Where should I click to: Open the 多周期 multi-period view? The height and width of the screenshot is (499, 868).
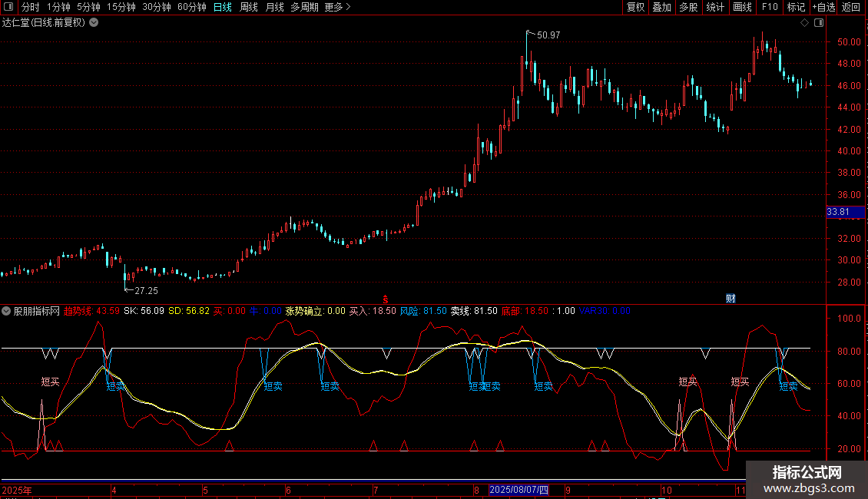click(x=304, y=7)
